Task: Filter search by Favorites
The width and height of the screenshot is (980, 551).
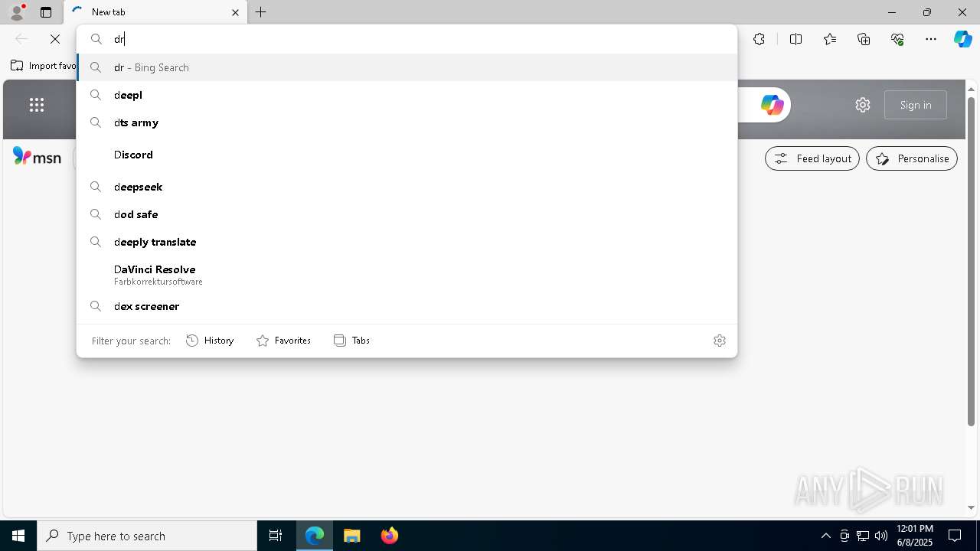Action: (283, 341)
